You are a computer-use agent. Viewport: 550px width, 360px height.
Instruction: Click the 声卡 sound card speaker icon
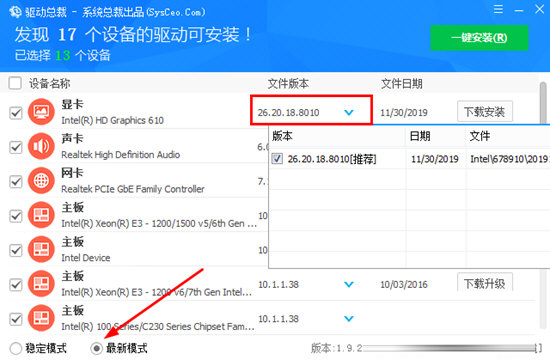tap(41, 146)
